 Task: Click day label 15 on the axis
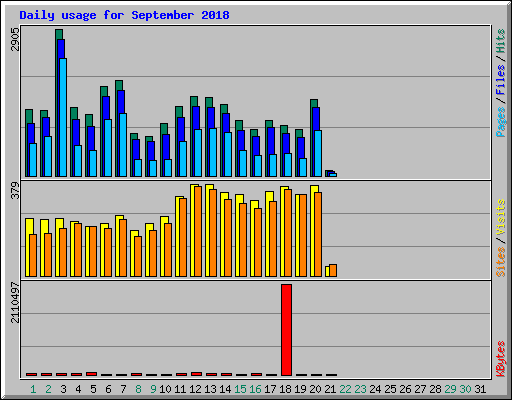pos(240,389)
